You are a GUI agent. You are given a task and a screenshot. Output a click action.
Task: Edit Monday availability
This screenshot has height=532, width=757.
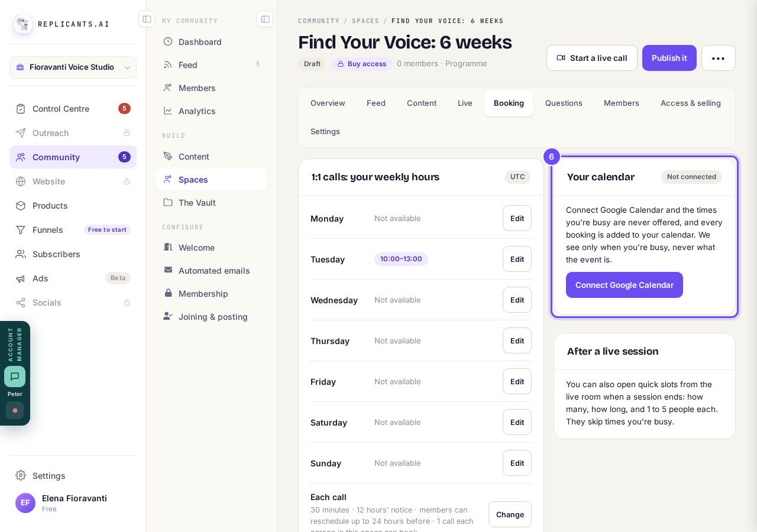(x=517, y=218)
